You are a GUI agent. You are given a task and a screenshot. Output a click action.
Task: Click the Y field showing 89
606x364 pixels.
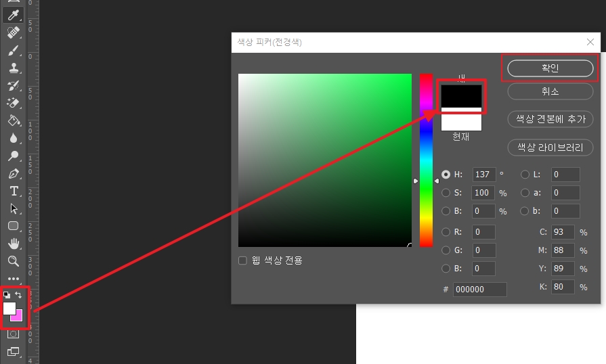[x=563, y=269]
